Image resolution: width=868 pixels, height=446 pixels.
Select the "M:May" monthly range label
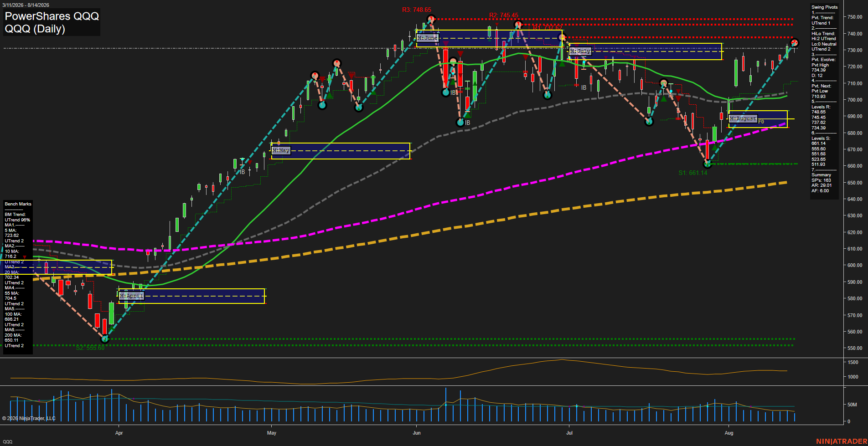coord(281,150)
